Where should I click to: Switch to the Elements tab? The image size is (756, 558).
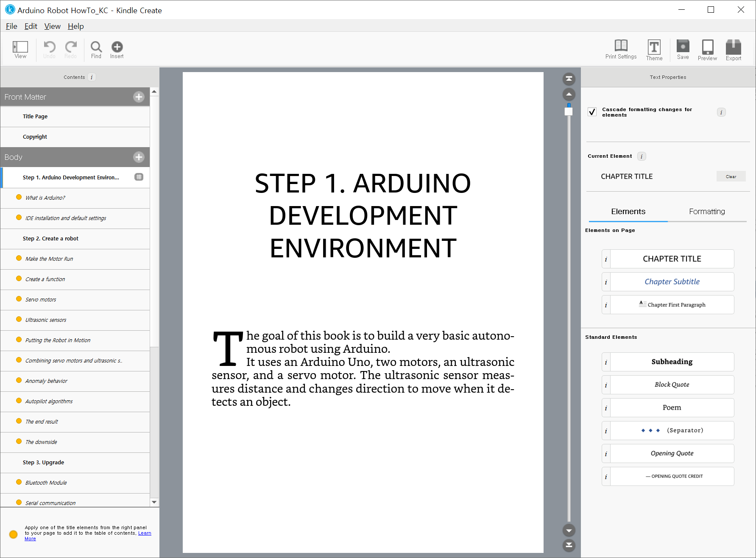coord(628,212)
